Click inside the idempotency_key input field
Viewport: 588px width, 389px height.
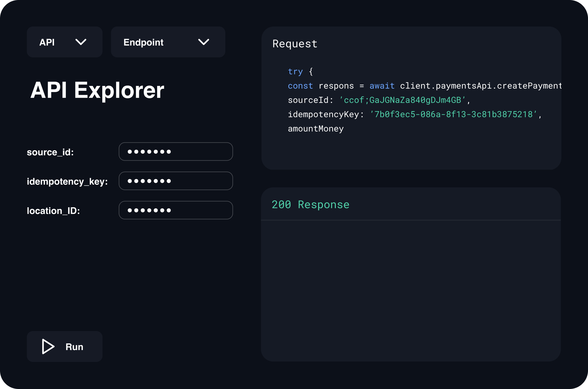pyautogui.click(x=176, y=181)
